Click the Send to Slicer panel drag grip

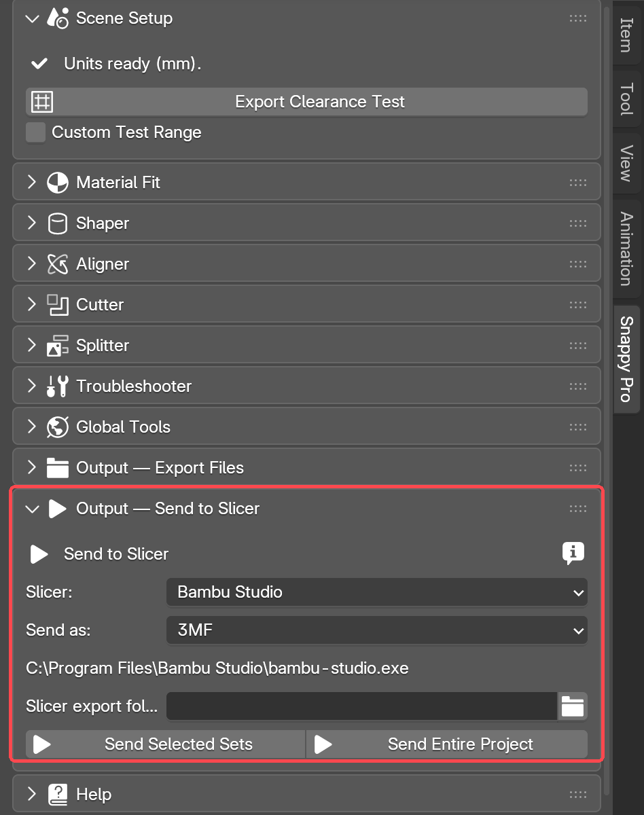578,509
